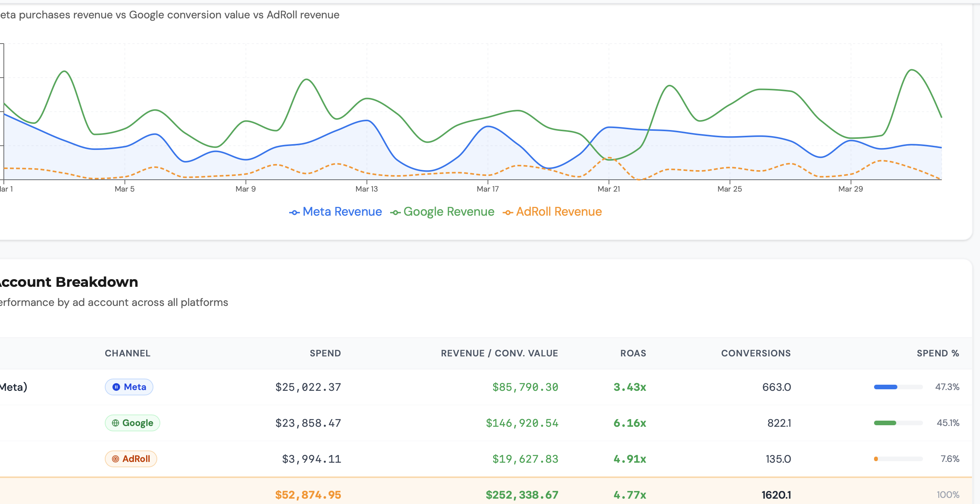The height and width of the screenshot is (504, 980).
Task: Click the AdRoll Revenue legend marker icon
Action: (508, 213)
